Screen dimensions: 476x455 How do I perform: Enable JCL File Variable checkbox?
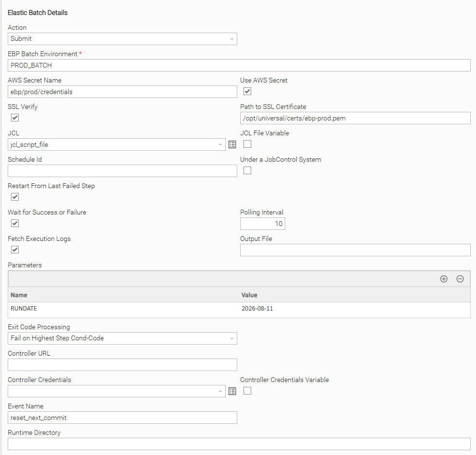point(247,144)
